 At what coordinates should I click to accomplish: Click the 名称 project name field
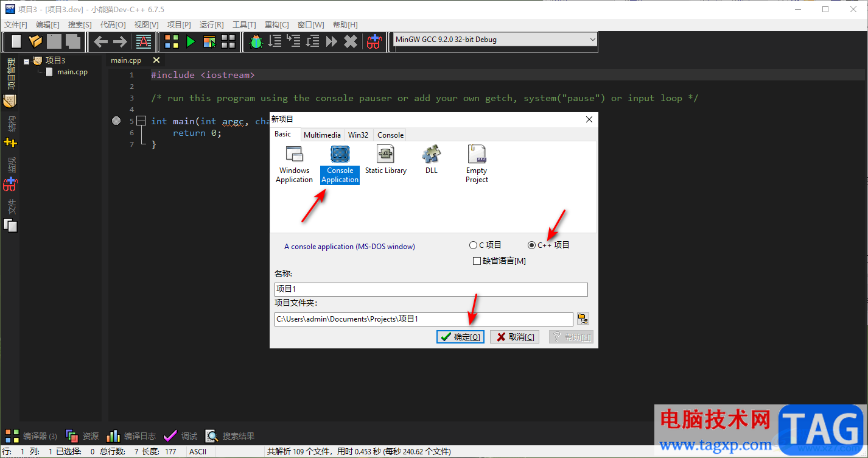(x=431, y=289)
